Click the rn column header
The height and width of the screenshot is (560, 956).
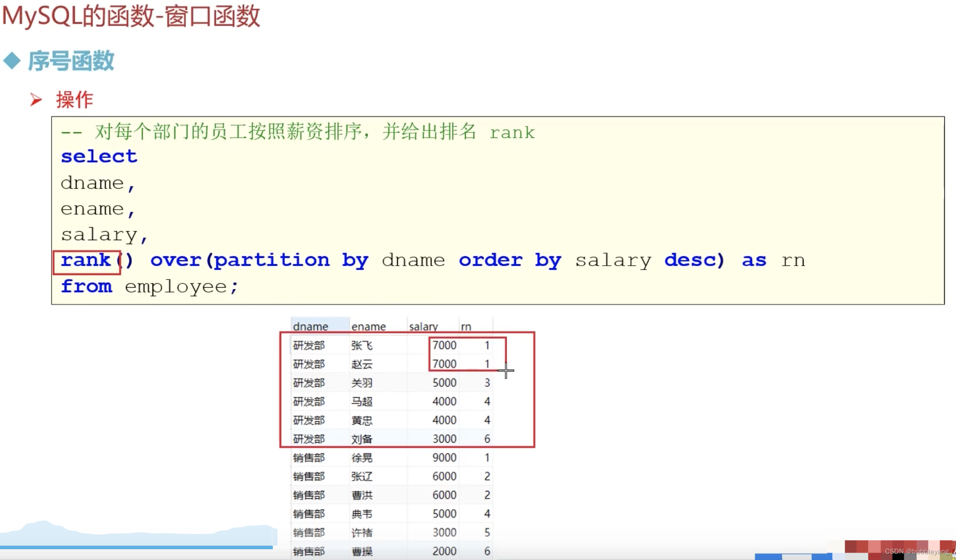point(466,327)
